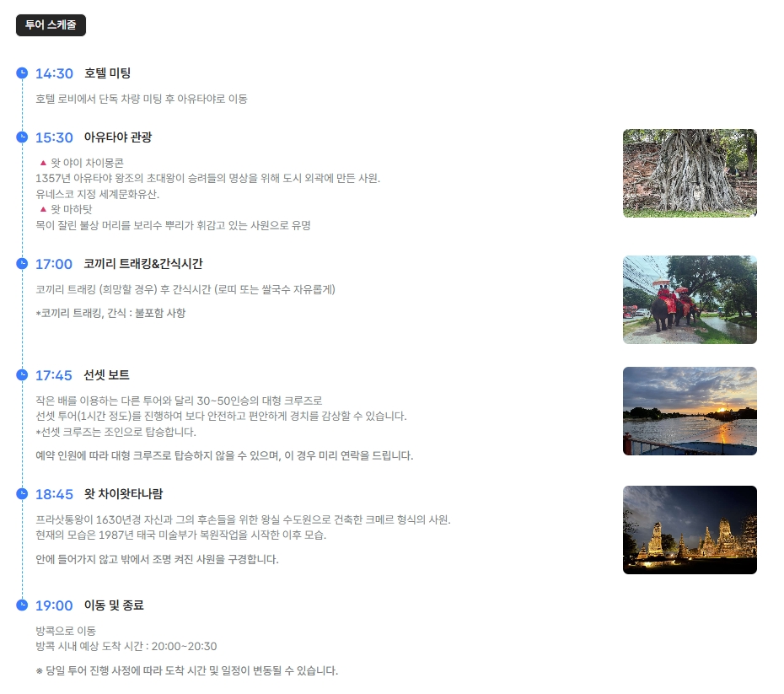Viewport: 784px width, 694px height.
Task: Click the clock icon beside 17:45
Action: pyautogui.click(x=23, y=374)
